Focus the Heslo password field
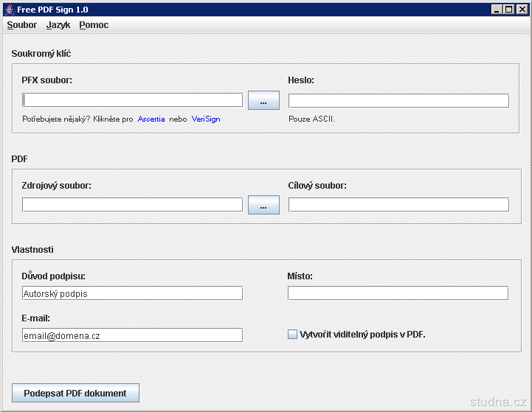Image resolution: width=532 pixels, height=412 pixels. [398, 101]
